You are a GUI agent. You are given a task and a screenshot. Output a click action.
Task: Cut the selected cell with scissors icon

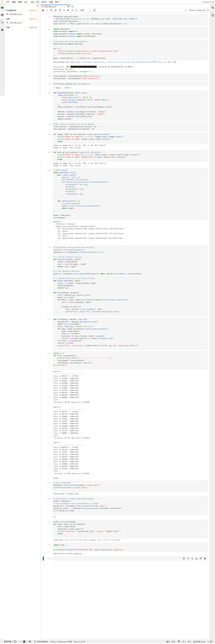pos(51,10)
